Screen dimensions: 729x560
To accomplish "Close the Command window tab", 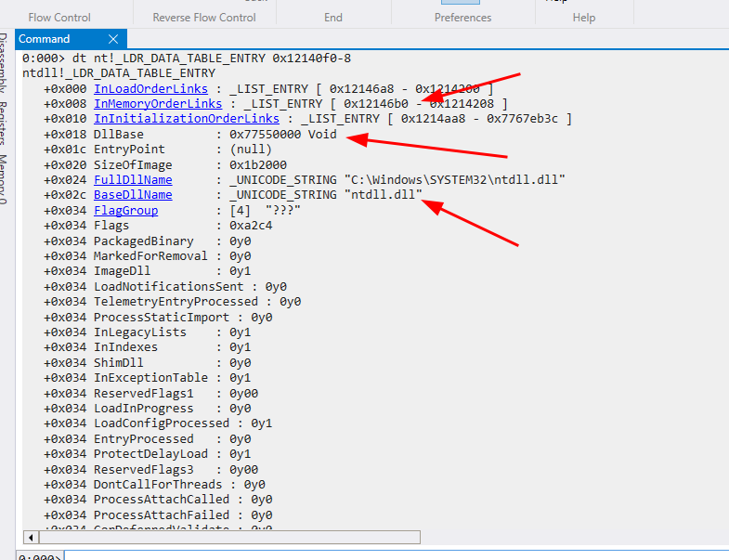I will pos(113,39).
